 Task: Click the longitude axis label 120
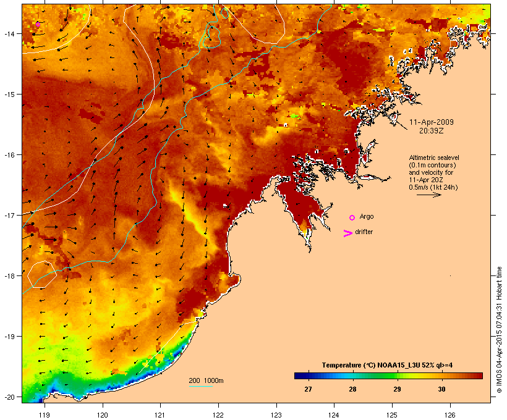click(103, 415)
